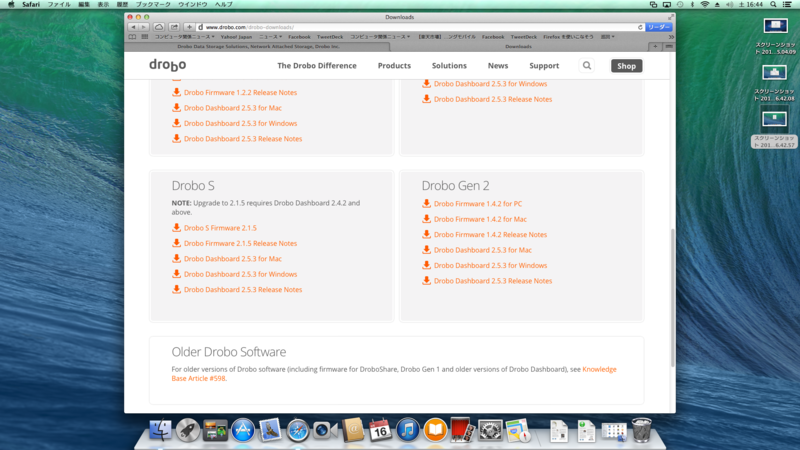Open iCloud tabs cloud icon

tap(159, 27)
